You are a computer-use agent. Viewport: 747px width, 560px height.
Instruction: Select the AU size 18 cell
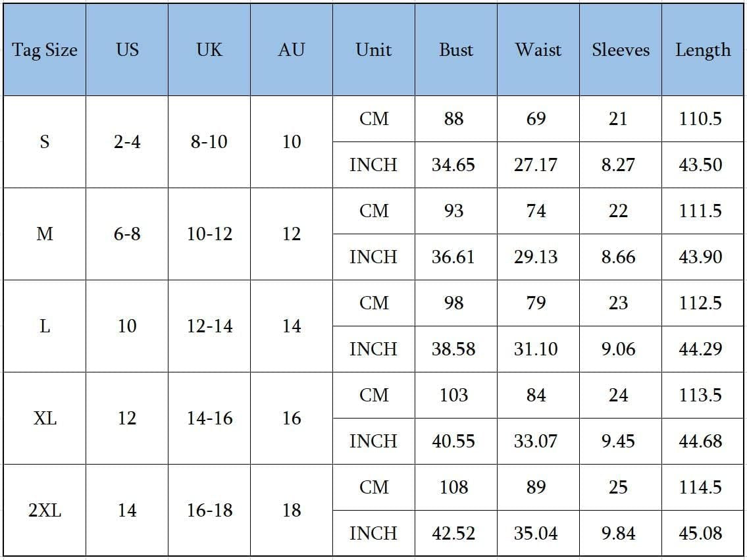tap(291, 510)
